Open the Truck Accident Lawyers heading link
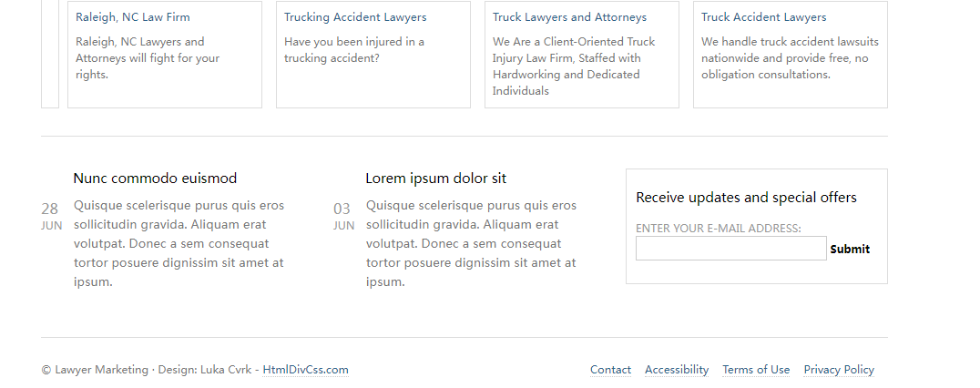Viewport: 980px width, 388px height. pyautogui.click(x=763, y=17)
